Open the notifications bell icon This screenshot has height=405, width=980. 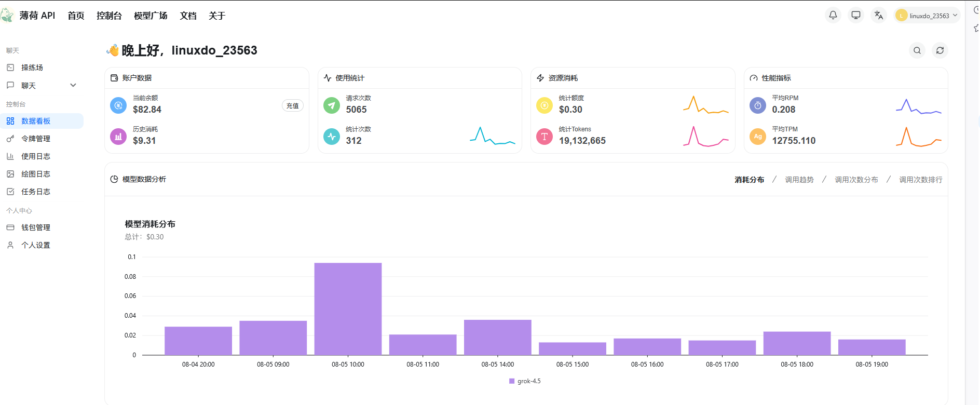pos(833,15)
